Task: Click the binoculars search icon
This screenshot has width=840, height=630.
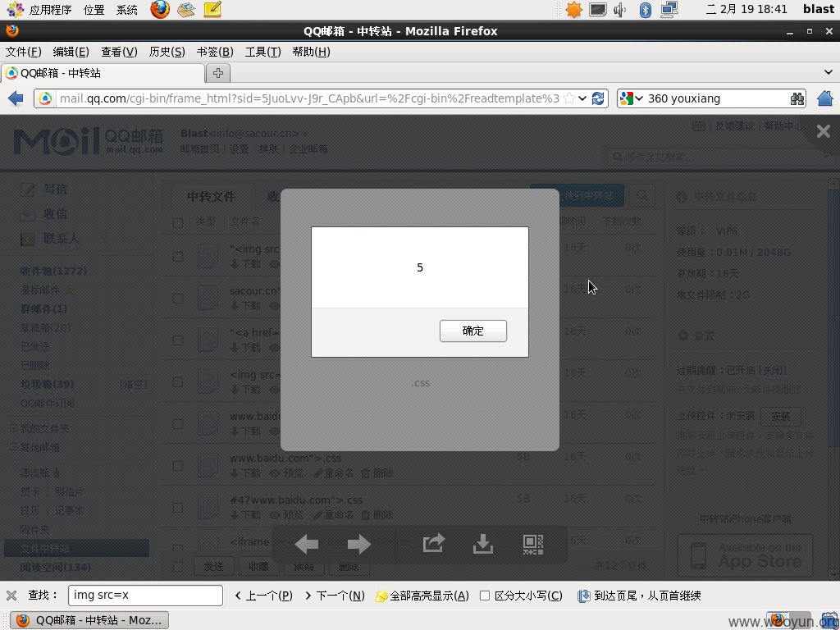Action: pyautogui.click(x=797, y=98)
